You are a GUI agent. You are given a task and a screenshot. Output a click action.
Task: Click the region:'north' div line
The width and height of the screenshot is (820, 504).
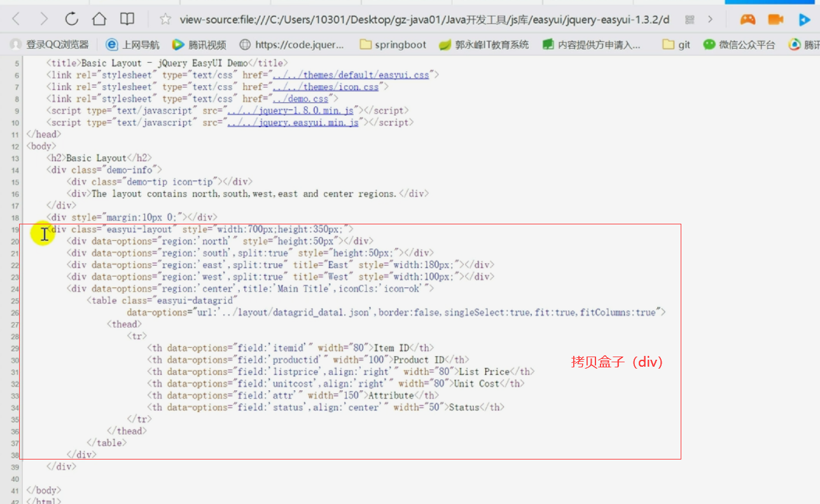[220, 242]
